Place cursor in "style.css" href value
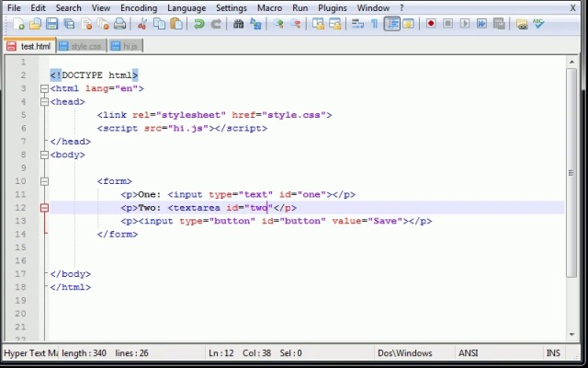The width and height of the screenshot is (588, 368). click(294, 115)
